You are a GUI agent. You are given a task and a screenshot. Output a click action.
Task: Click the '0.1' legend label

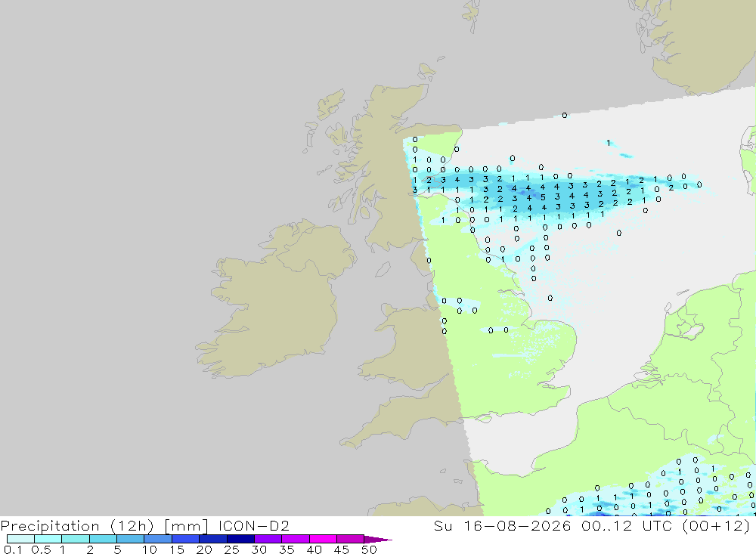pos(13,549)
